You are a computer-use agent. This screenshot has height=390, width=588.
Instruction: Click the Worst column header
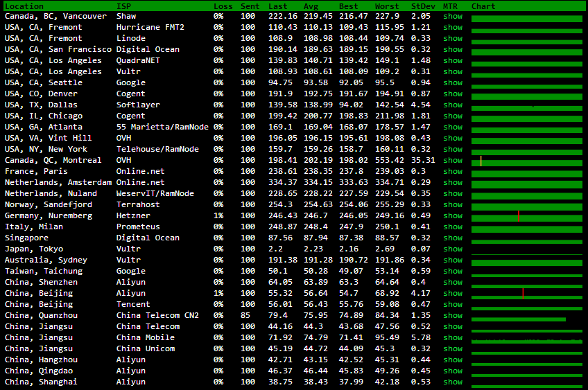pyautogui.click(x=387, y=6)
